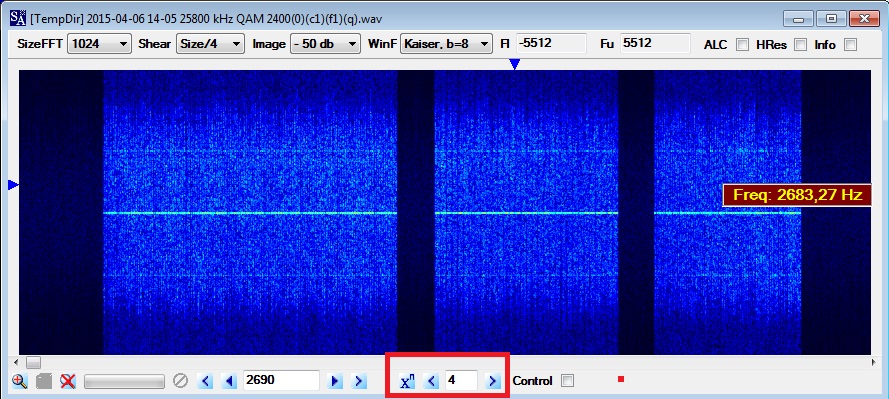The width and height of the screenshot is (889, 399).
Task: Open the SizeFFT 1024 dropdown
Action: pyautogui.click(x=99, y=44)
